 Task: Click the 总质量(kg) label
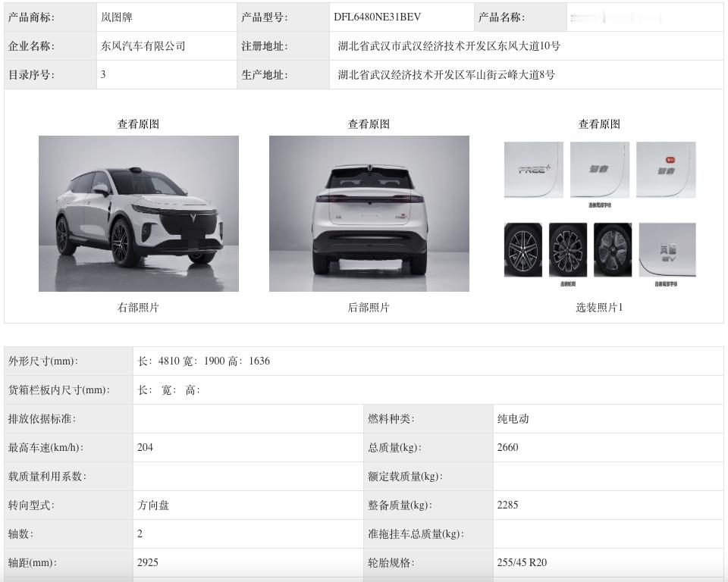(394, 447)
